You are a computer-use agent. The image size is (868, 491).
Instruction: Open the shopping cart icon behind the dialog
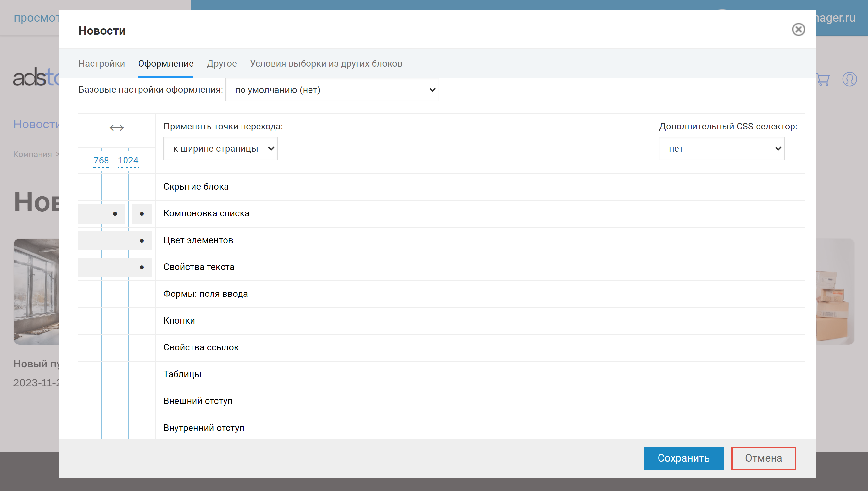pyautogui.click(x=823, y=79)
